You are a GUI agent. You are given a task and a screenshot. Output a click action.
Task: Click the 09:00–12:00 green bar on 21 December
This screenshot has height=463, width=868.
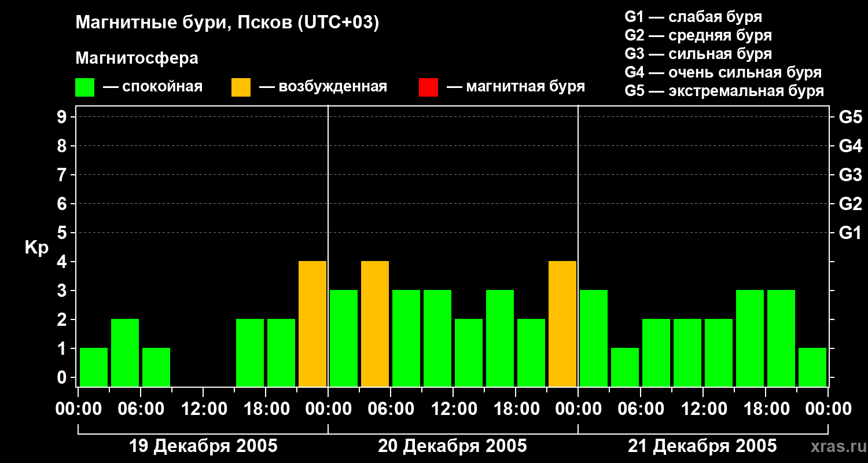pos(687,352)
